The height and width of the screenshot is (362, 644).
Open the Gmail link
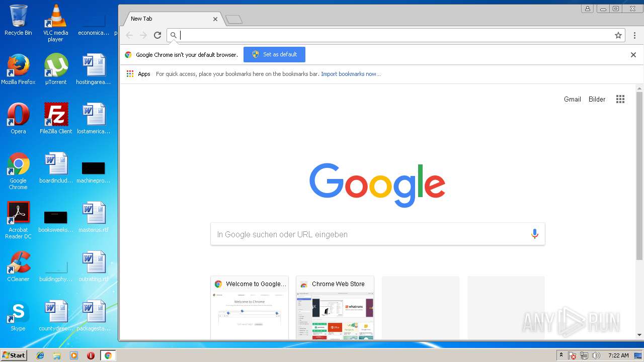pyautogui.click(x=573, y=99)
